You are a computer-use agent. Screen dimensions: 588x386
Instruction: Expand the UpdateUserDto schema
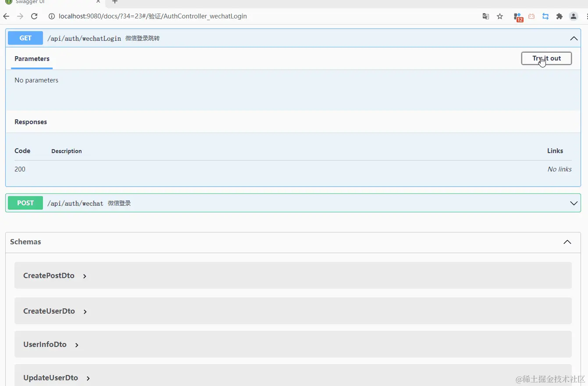(x=88, y=378)
